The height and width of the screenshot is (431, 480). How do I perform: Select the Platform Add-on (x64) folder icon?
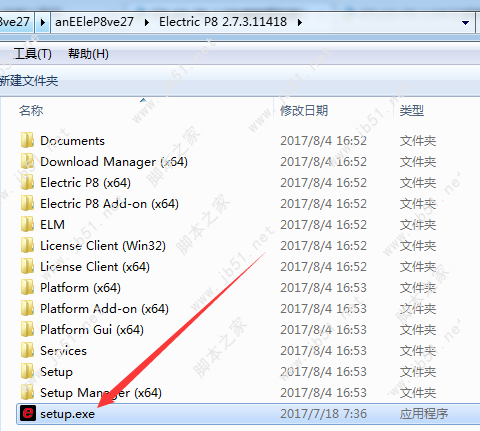tap(27, 308)
